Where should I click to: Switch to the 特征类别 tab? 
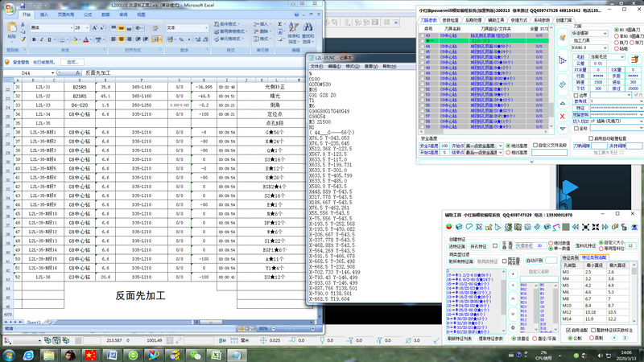pos(570,257)
